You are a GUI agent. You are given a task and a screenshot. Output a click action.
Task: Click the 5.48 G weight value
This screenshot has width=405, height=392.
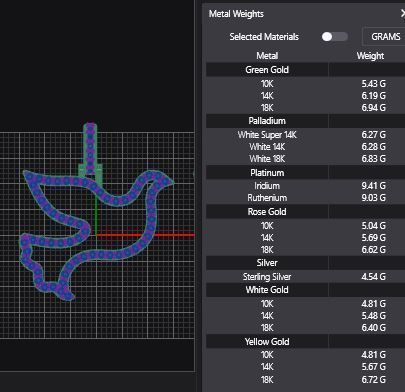374,316
